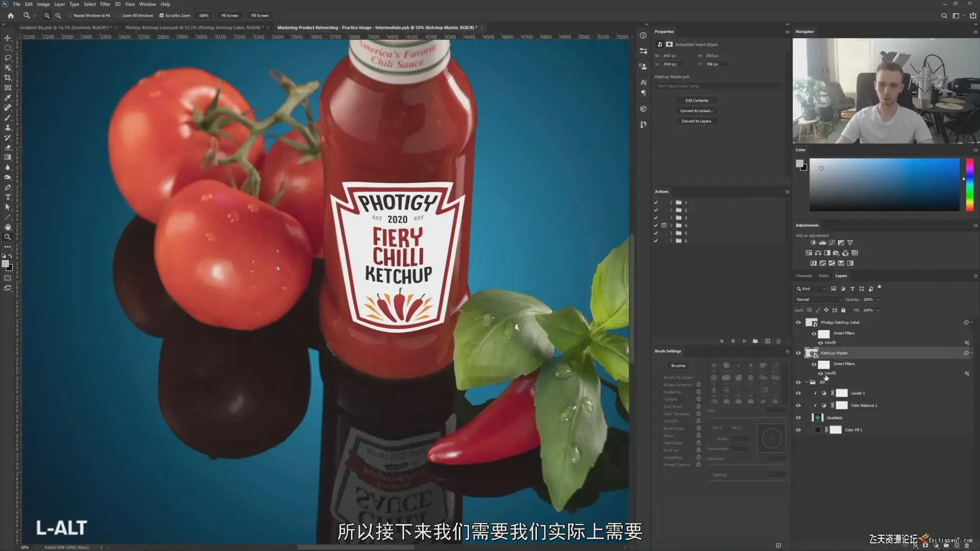Enable Zoom All Windows checkbox
980x551 pixels.
pos(118,15)
